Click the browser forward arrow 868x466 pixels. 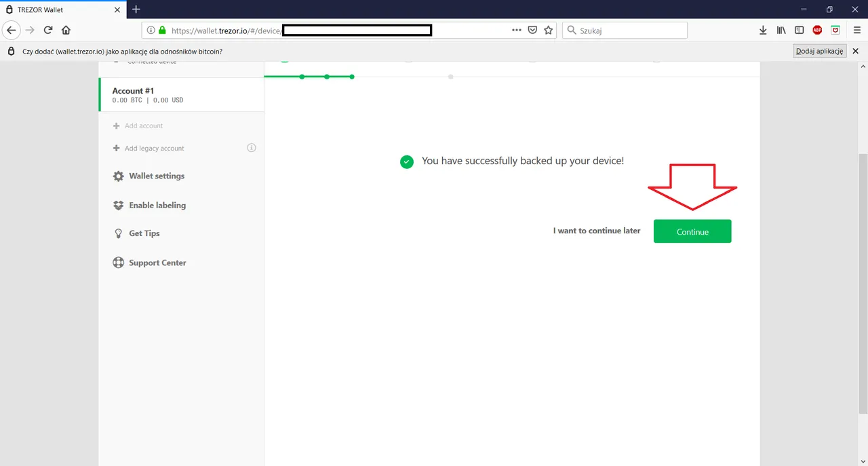click(29, 30)
